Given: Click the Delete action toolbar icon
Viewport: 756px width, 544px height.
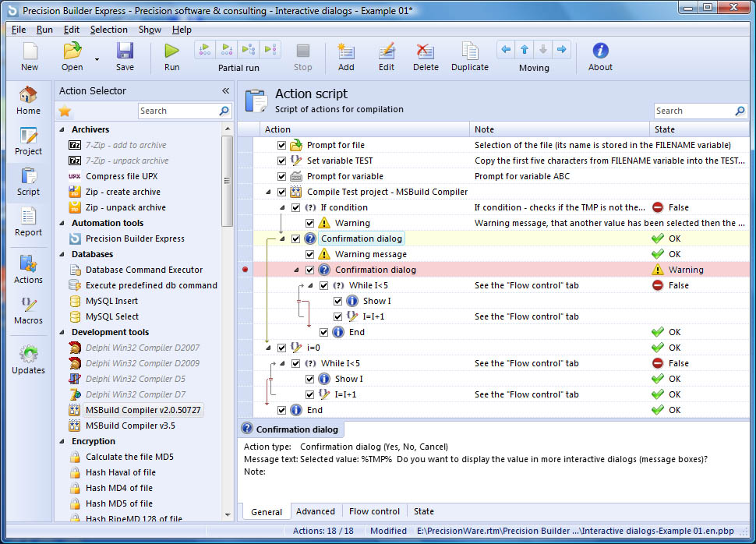Looking at the screenshot, I should pos(426,51).
